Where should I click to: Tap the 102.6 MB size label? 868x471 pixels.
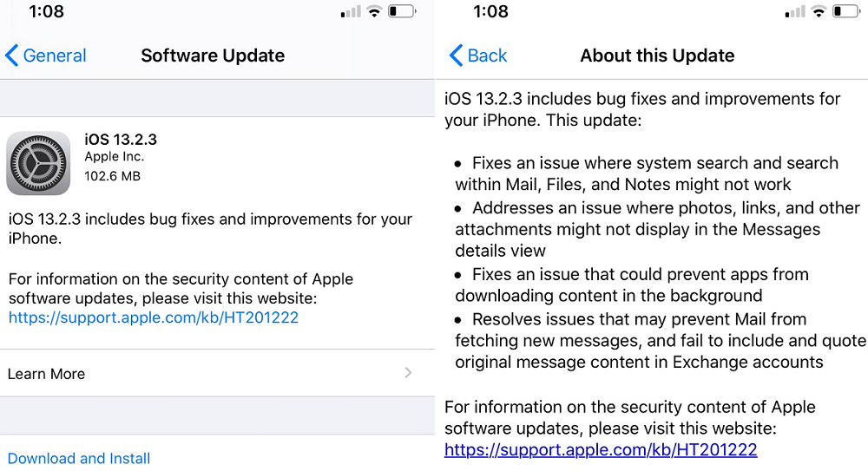coord(112,176)
